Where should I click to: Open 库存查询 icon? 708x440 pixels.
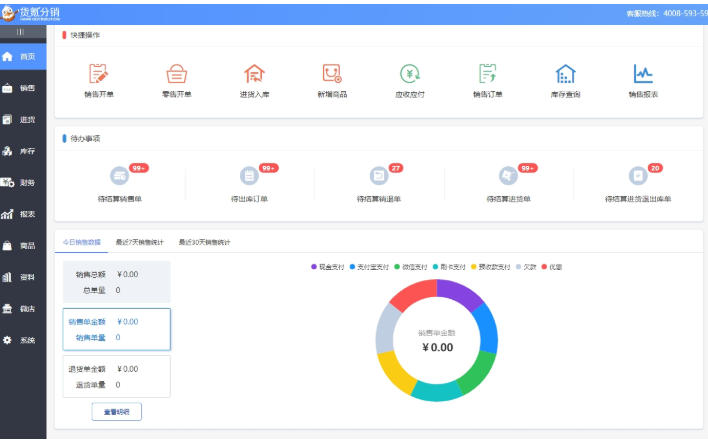(x=566, y=75)
